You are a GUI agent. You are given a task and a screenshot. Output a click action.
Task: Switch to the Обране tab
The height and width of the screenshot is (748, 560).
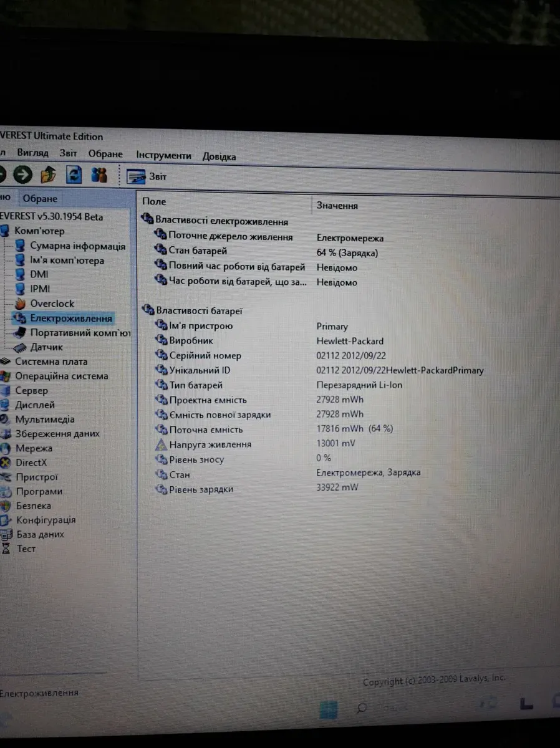tap(40, 199)
